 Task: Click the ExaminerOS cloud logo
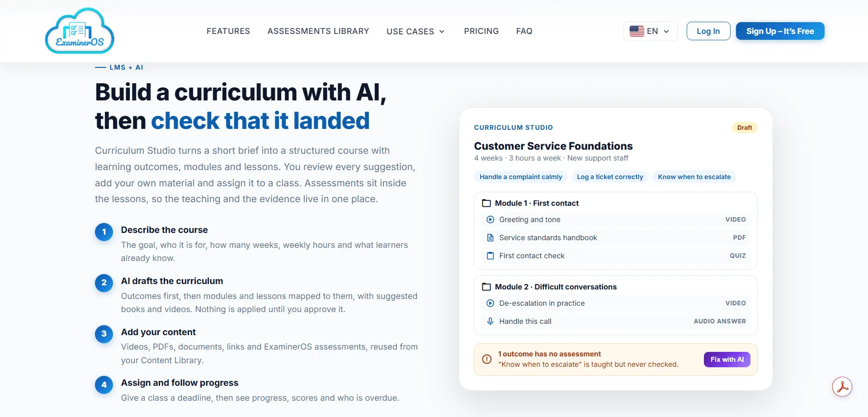(x=80, y=31)
